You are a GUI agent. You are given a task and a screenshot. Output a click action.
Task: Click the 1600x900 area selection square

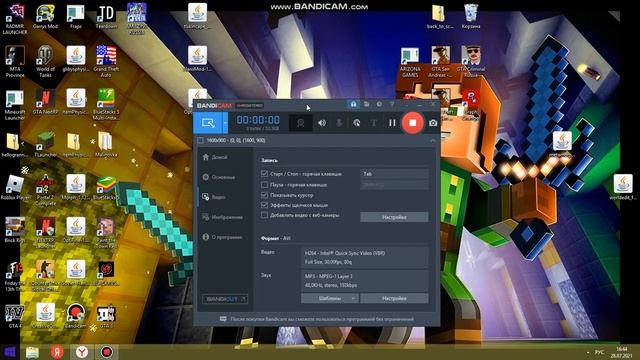[x=200, y=140]
